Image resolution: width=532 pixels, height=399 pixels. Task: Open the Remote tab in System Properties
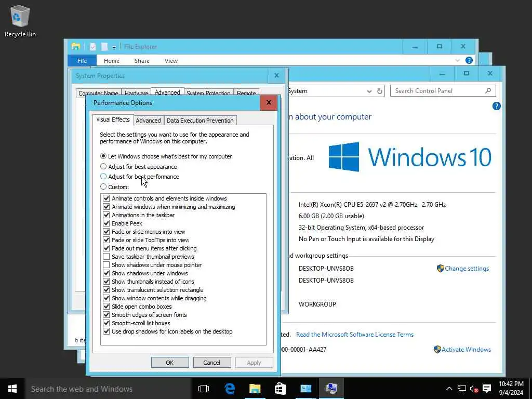click(x=246, y=93)
